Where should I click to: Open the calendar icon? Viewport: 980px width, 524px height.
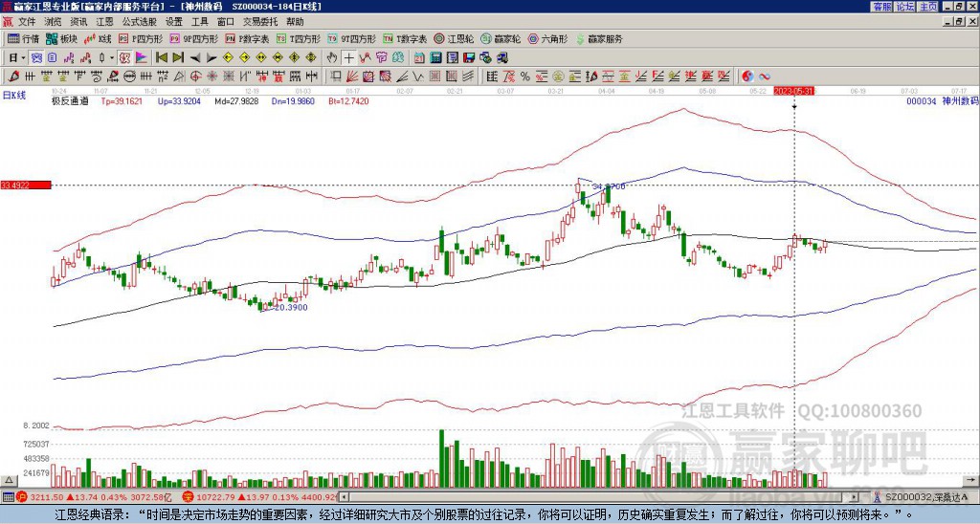[419, 58]
